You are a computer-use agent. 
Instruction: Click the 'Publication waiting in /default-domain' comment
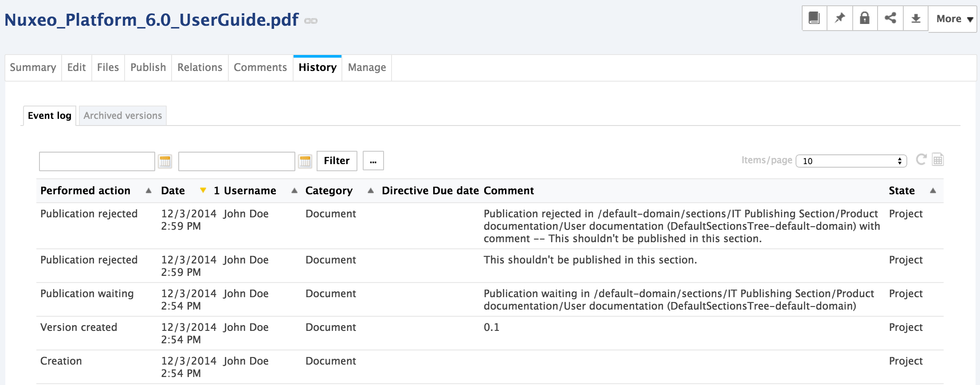coord(679,300)
